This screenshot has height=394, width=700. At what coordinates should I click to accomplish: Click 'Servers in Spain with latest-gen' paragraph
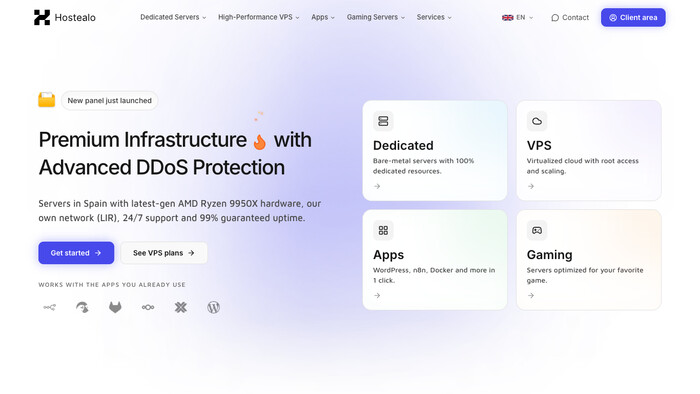(x=179, y=211)
